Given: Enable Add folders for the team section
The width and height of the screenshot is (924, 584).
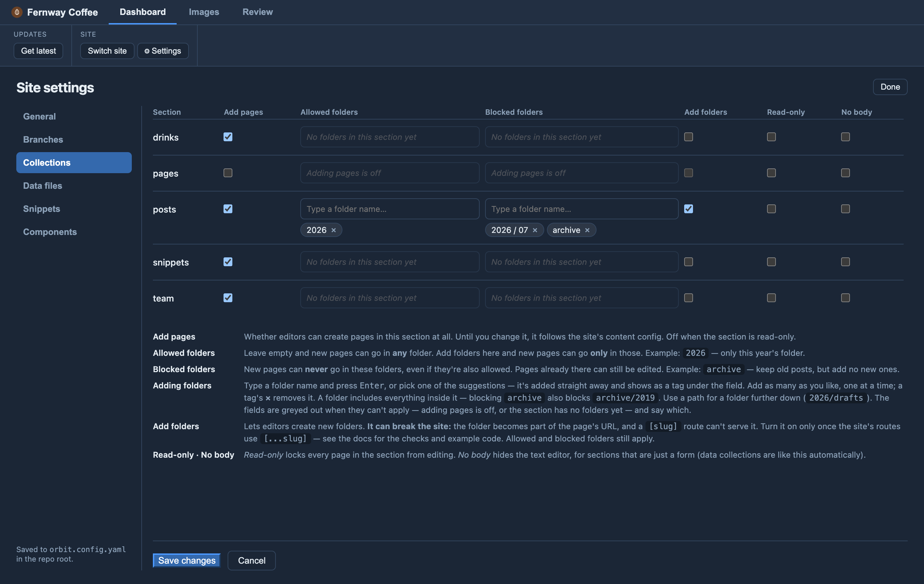Looking at the screenshot, I should [x=688, y=298].
